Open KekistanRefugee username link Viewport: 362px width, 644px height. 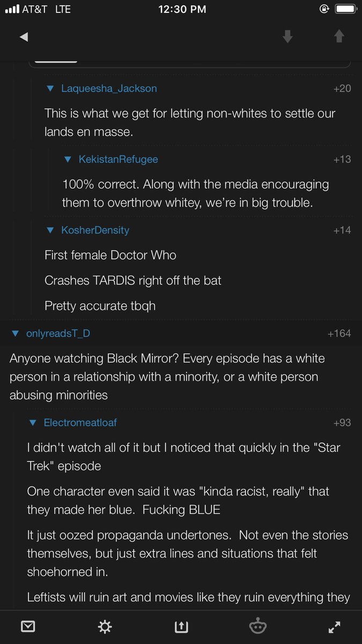point(118,159)
